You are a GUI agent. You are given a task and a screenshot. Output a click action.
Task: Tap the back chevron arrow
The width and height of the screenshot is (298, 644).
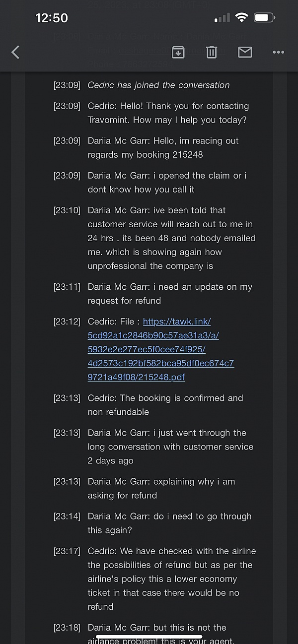pos(15,52)
